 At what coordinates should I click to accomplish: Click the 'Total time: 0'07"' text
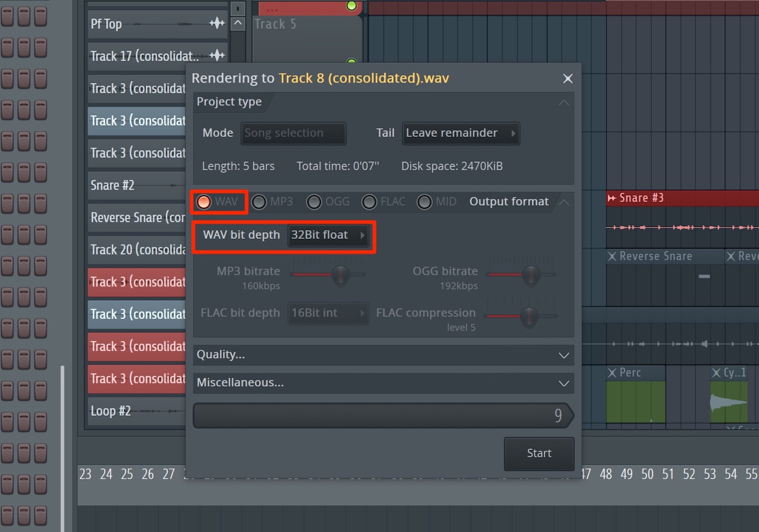click(x=337, y=166)
